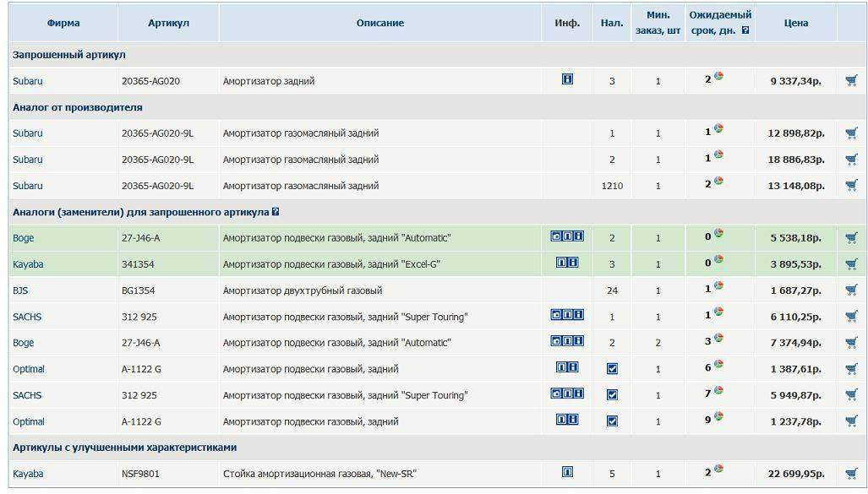Add Kayaba 341354 shock absorber to cart

851,264
